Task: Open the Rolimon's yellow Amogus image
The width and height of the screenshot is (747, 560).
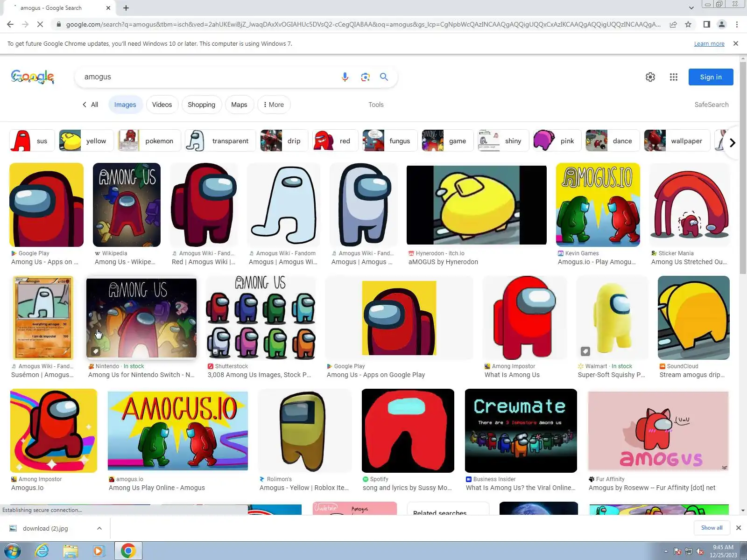Action: coord(304,431)
